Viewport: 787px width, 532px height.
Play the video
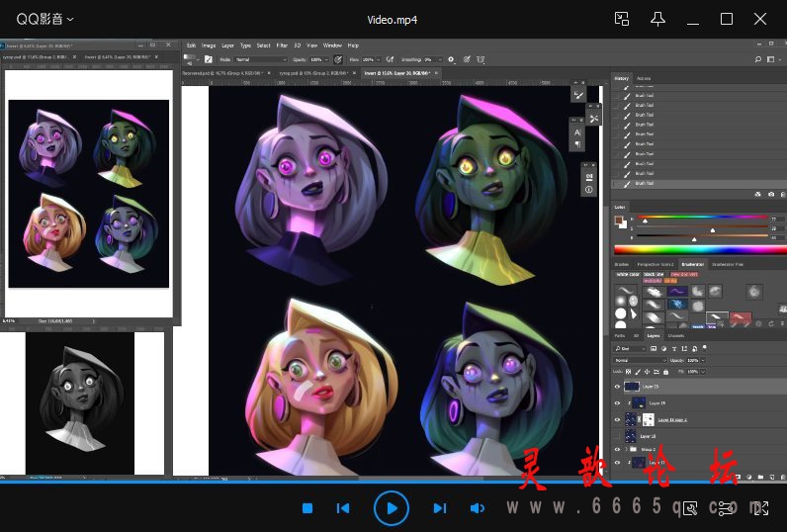(392, 508)
